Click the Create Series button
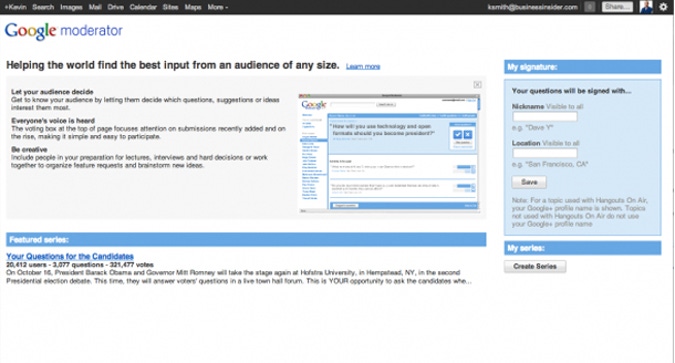The width and height of the screenshot is (675, 363). tap(535, 267)
